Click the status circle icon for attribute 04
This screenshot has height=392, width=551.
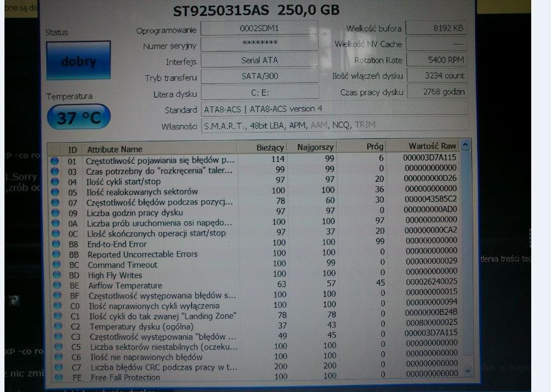(x=55, y=182)
